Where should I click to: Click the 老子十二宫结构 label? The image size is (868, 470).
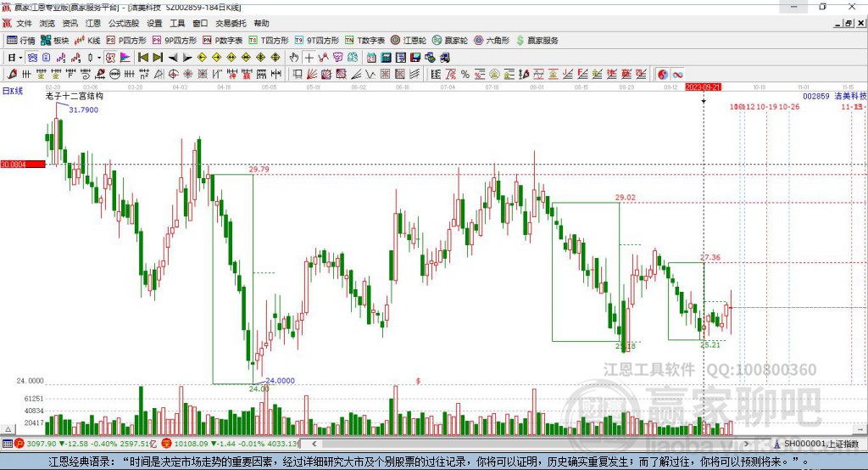click(75, 96)
